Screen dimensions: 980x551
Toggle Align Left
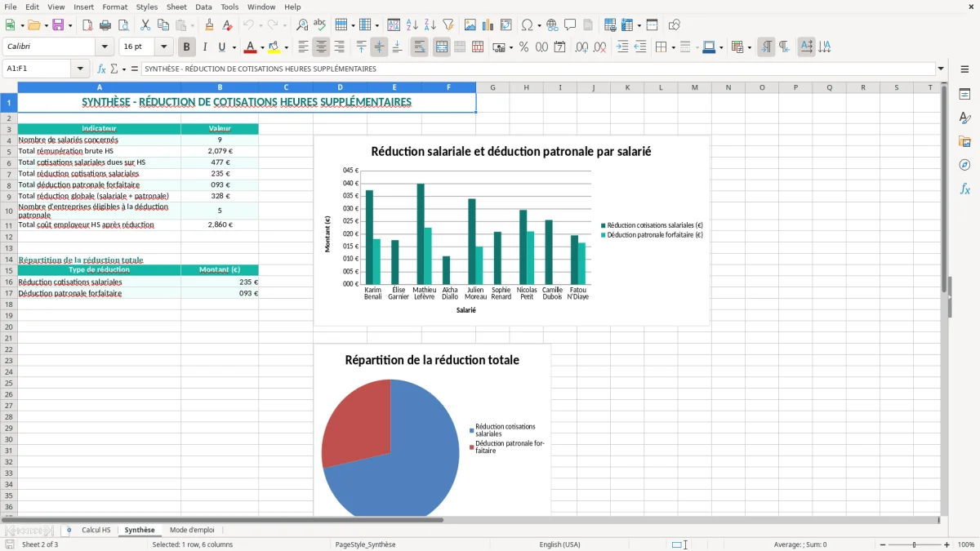pos(303,47)
